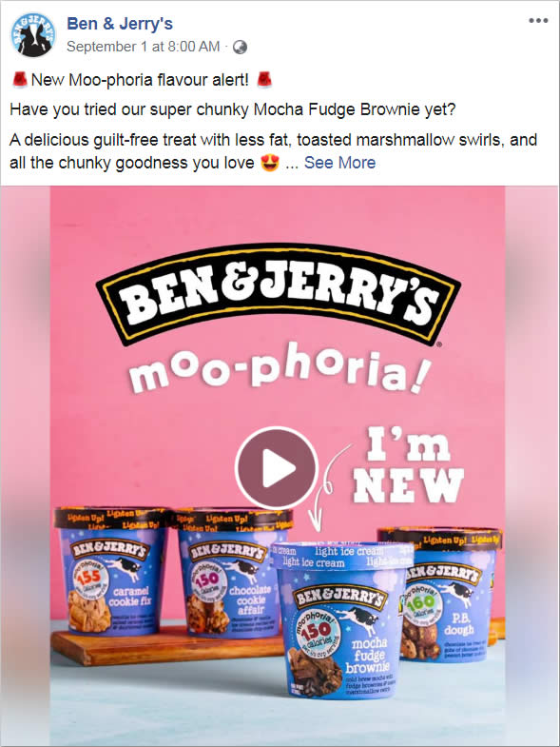Click the siren emoji after alert!

[x=264, y=80]
